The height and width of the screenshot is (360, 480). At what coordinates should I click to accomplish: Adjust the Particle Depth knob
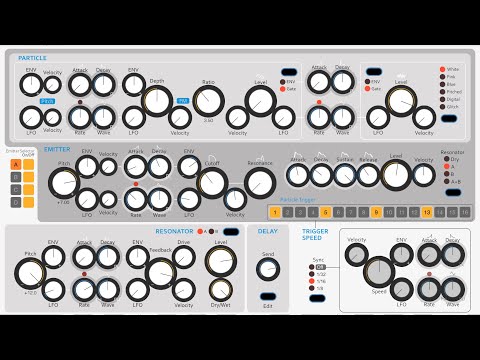point(157,101)
